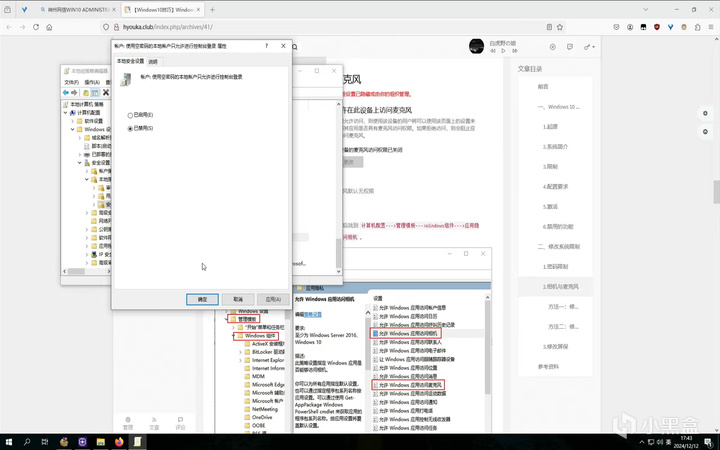
Task: Expand the BitLocker folder in the article screenshot
Action: (x=240, y=352)
